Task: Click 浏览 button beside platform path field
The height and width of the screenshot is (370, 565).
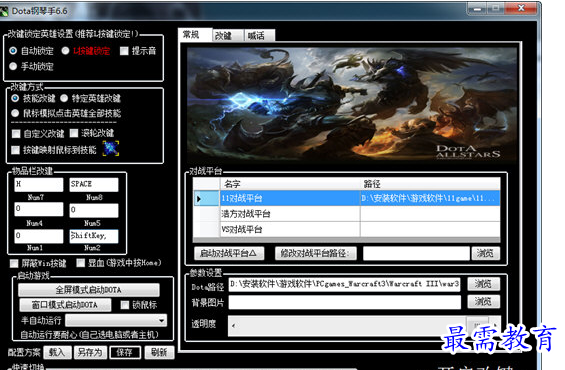Action: tap(485, 253)
